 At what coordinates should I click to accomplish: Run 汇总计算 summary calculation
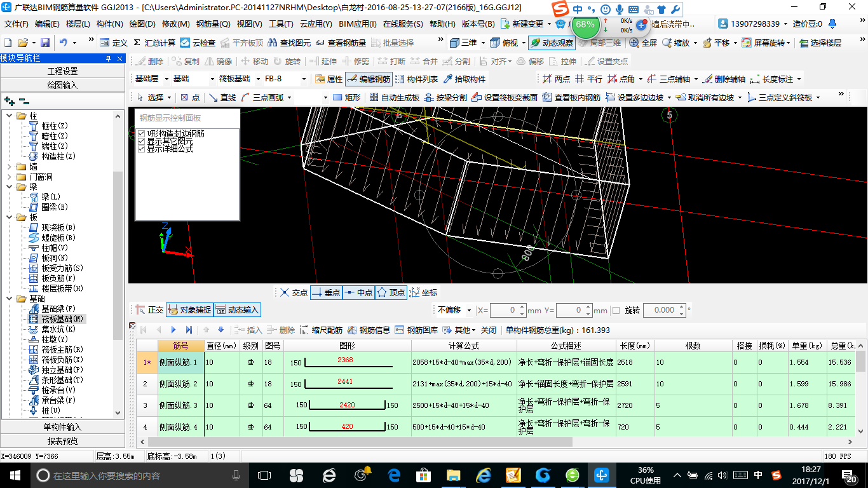154,43
